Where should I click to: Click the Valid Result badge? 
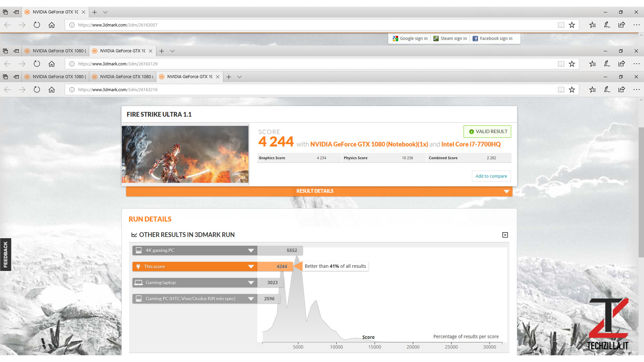[487, 131]
